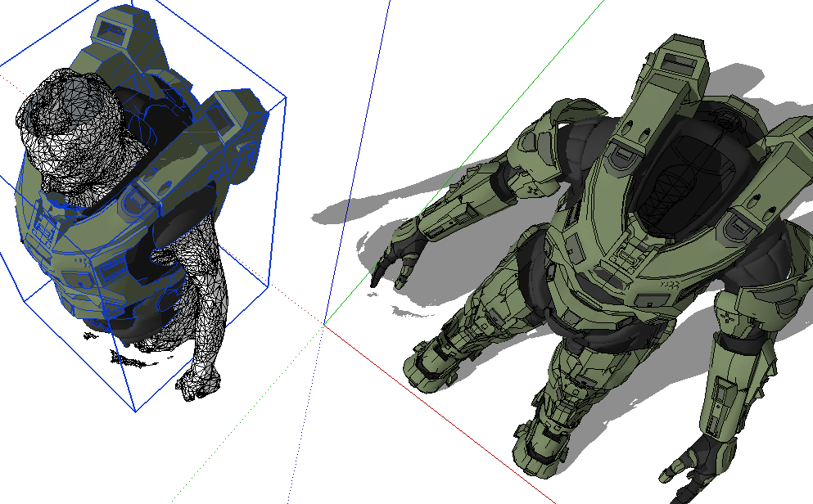This screenshot has height=504, width=813.
Task: Click the wireframe hand mesh below the torso
Action: (x=198, y=383)
